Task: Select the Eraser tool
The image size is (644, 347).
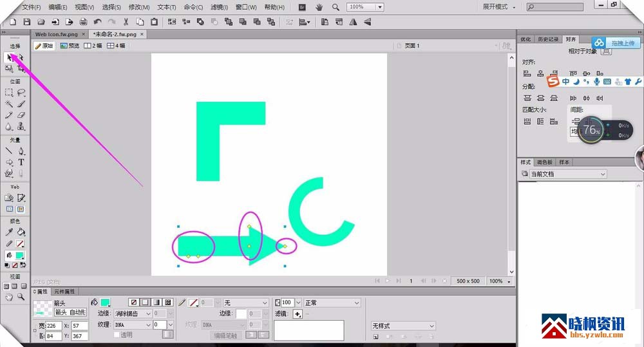Action: point(21,115)
